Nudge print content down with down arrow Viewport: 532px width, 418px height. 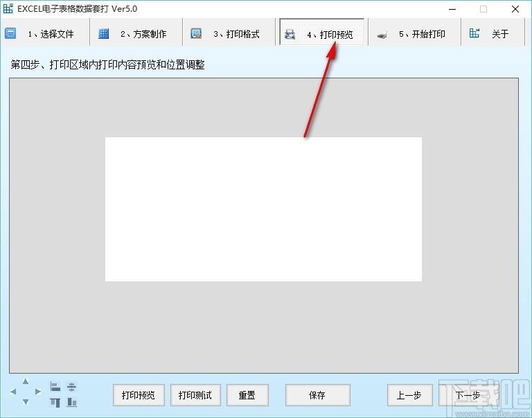tap(26, 402)
